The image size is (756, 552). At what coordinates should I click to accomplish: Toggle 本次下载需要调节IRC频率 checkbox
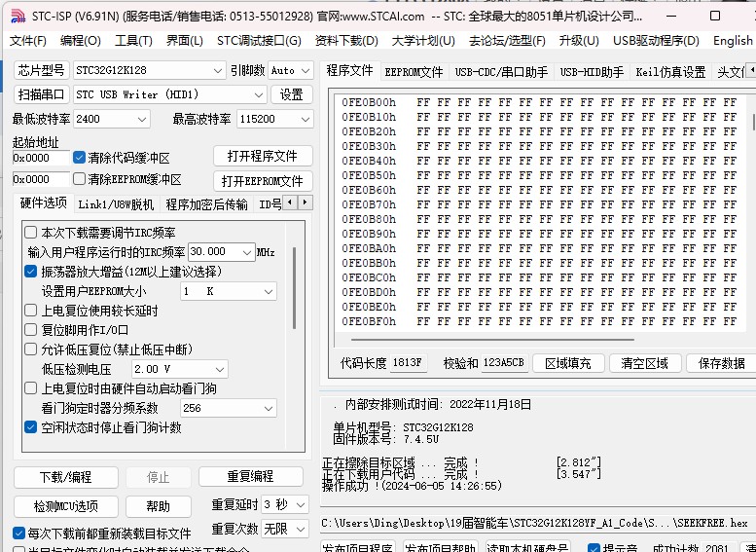point(31,233)
